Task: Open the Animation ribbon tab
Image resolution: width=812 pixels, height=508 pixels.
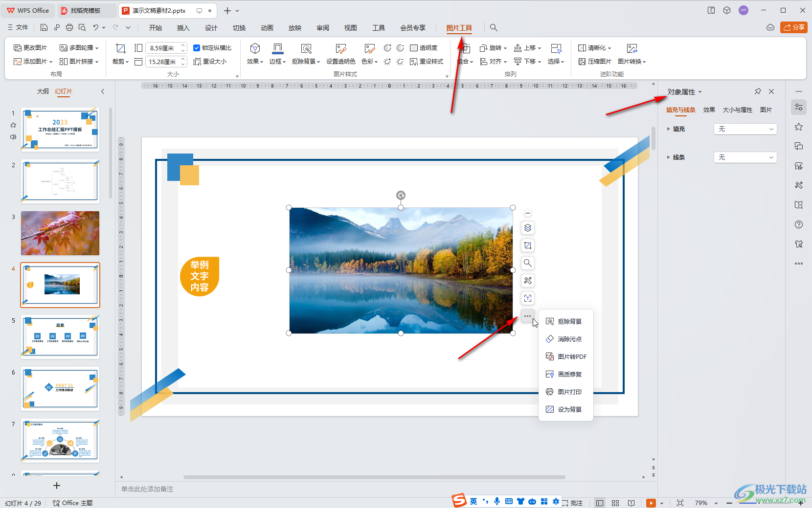Action: pyautogui.click(x=267, y=28)
